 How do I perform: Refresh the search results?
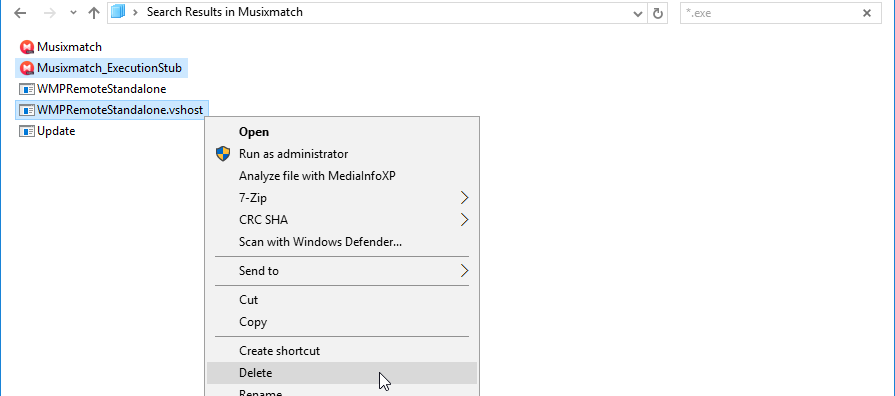[x=658, y=13]
